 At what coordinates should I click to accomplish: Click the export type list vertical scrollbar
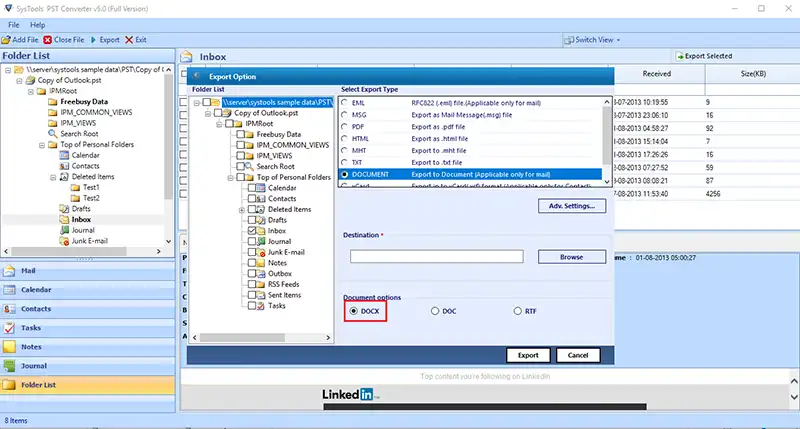607,142
